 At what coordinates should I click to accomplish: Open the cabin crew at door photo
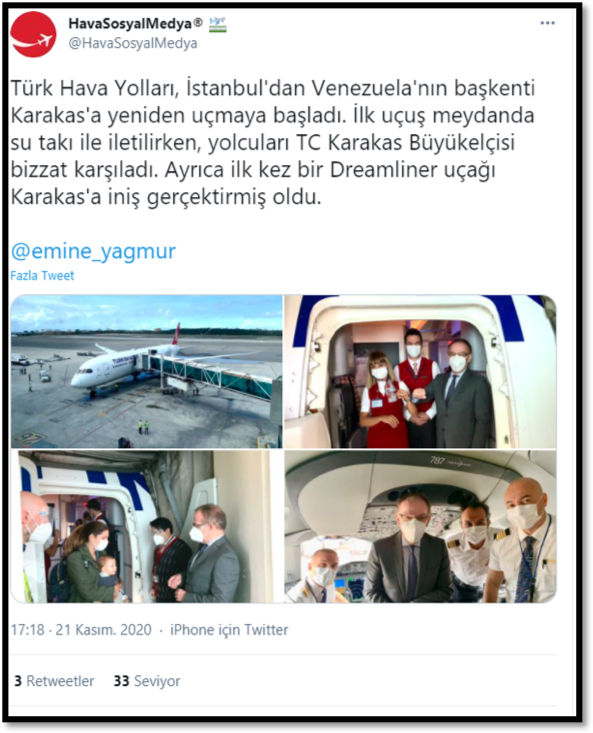420,372
